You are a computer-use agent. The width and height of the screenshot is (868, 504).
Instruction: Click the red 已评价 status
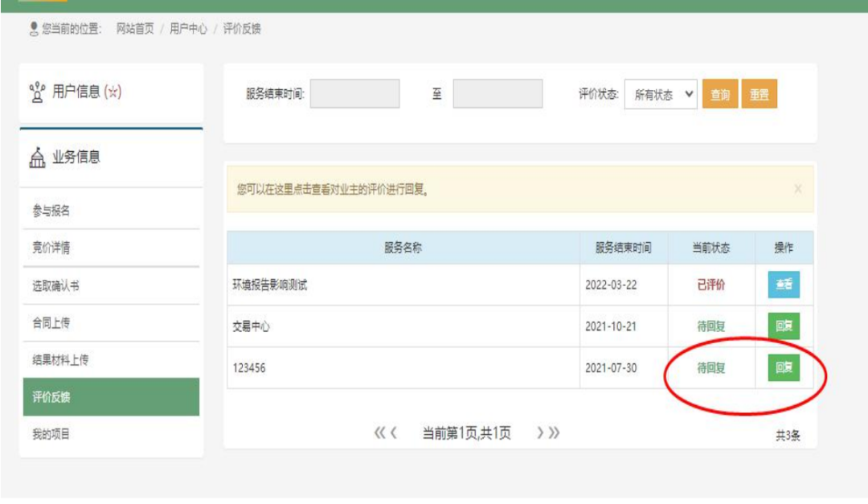click(711, 285)
